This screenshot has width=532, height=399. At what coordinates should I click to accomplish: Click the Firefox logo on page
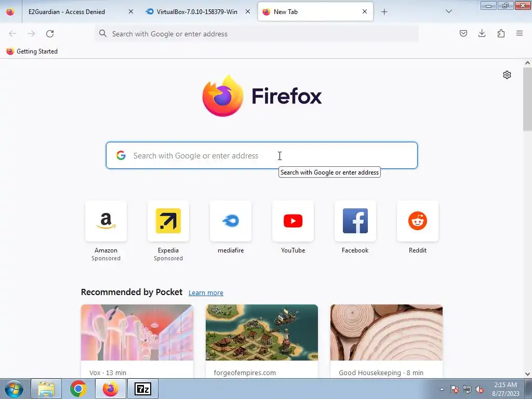[262, 96]
